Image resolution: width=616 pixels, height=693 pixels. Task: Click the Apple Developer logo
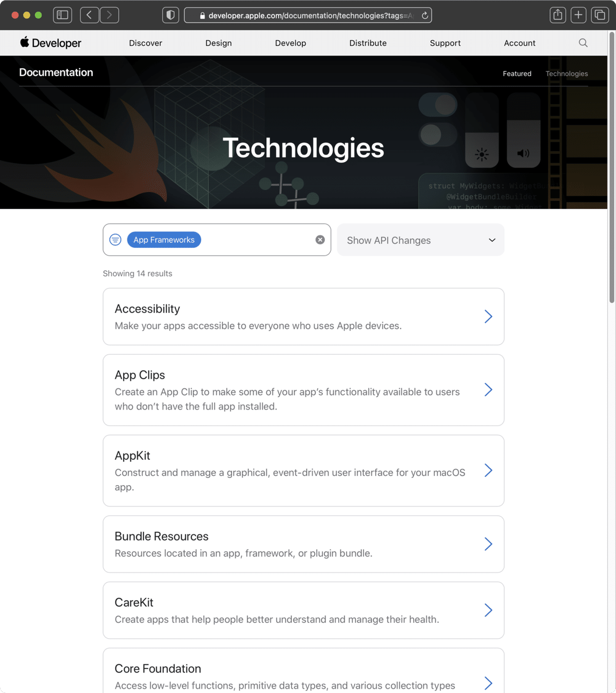[x=50, y=43]
